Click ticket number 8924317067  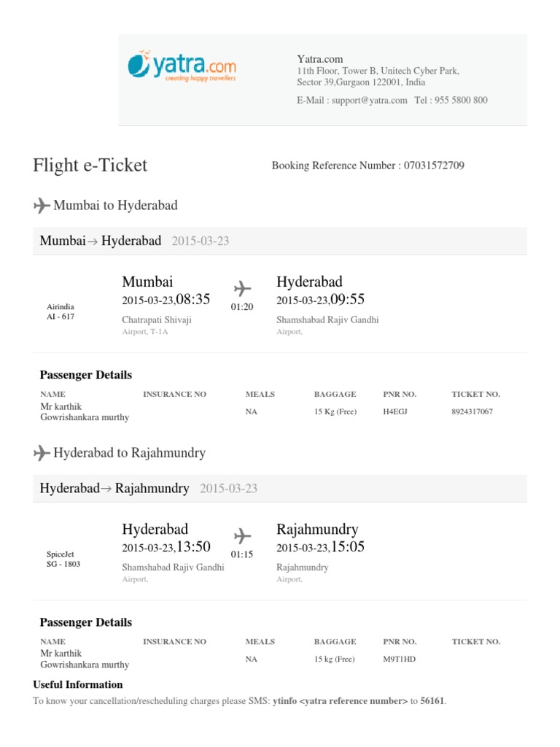(472, 411)
